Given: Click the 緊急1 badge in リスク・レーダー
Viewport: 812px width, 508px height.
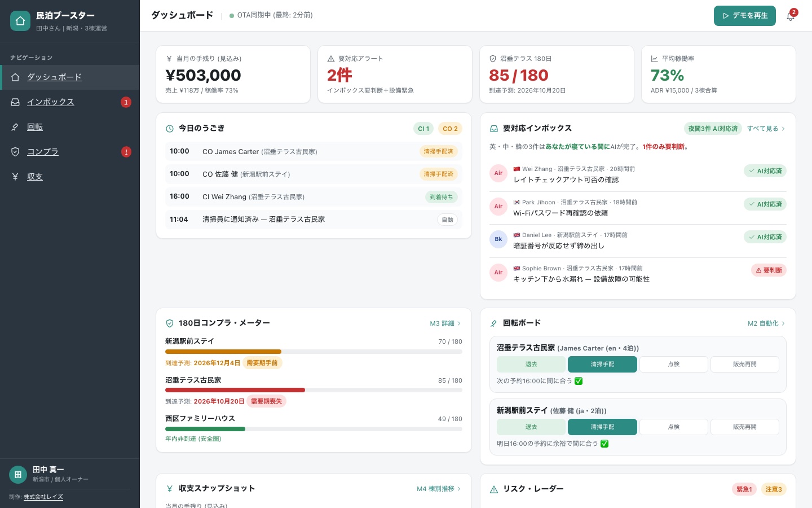Looking at the screenshot, I should tap(744, 489).
